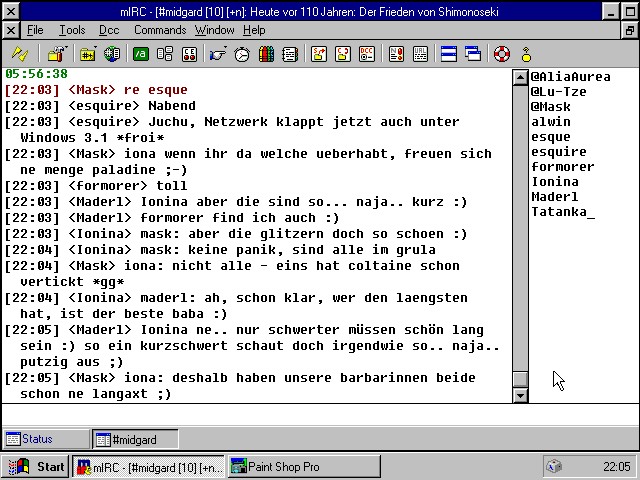Click the Windows Start button
Viewport: 640px width, 480px height.
pos(36,466)
